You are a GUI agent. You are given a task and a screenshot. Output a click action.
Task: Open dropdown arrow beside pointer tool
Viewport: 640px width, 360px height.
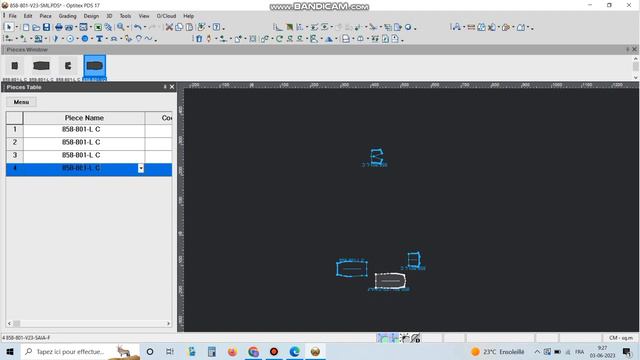click(x=16, y=27)
